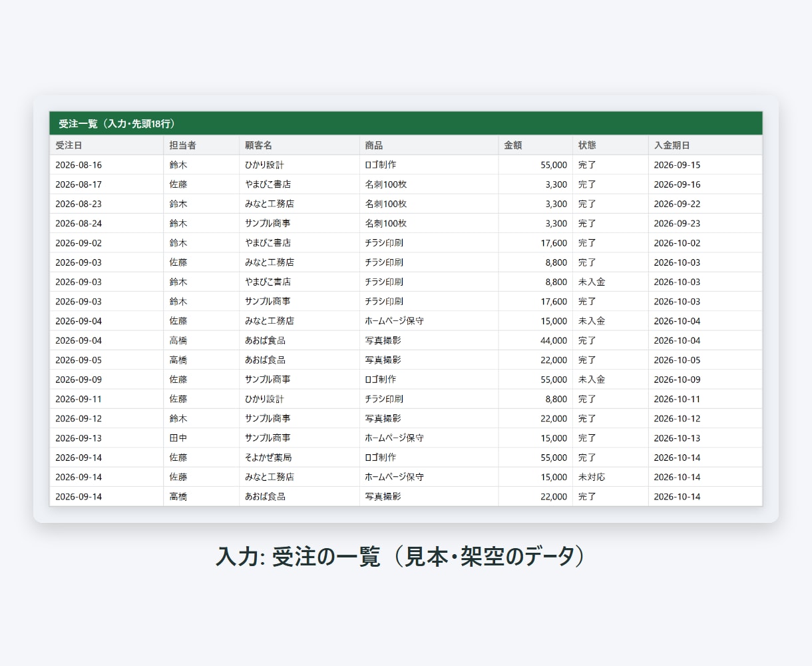Click the table title 受注一覧（入力・先頭18行）
The width and height of the screenshot is (812, 666).
point(116,124)
